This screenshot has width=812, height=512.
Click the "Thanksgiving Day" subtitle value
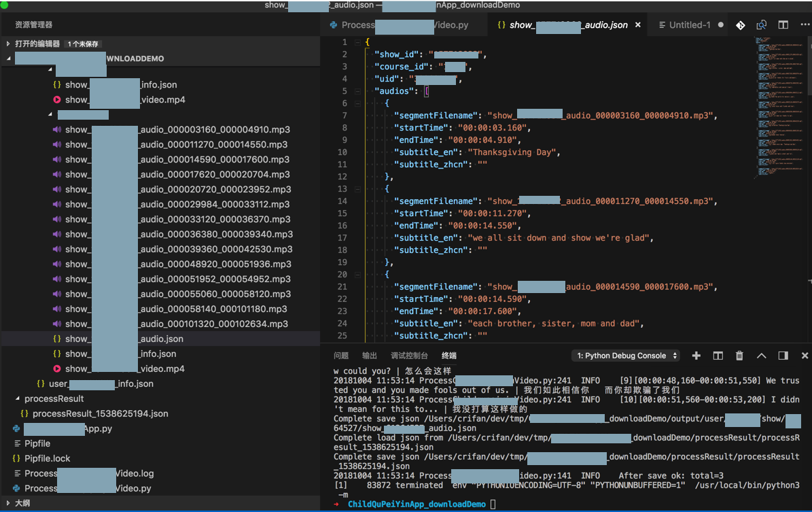point(513,152)
